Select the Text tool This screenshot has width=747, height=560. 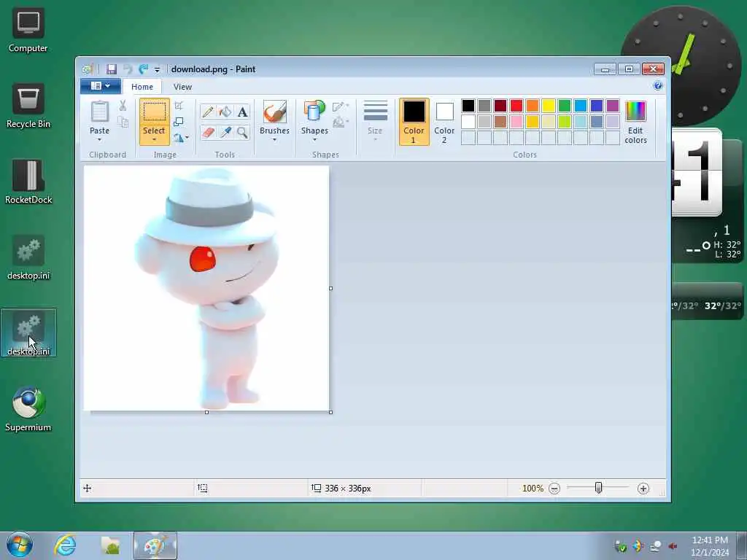(242, 112)
